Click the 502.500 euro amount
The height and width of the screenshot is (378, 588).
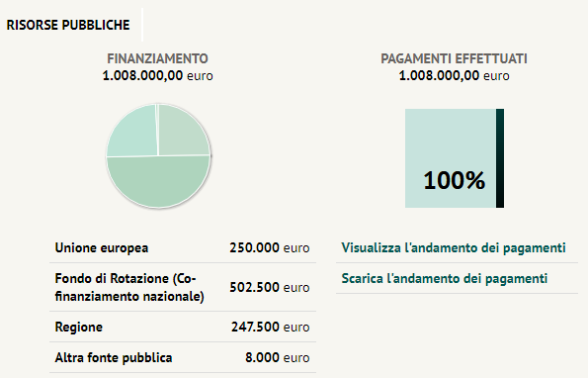[x=270, y=287]
